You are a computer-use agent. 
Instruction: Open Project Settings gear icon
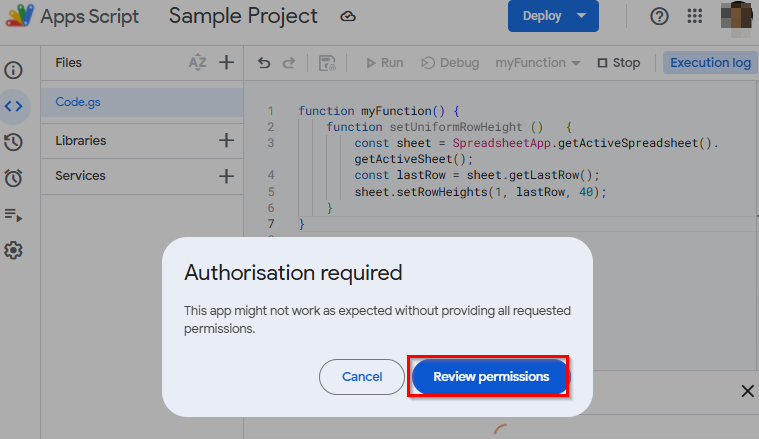click(14, 250)
